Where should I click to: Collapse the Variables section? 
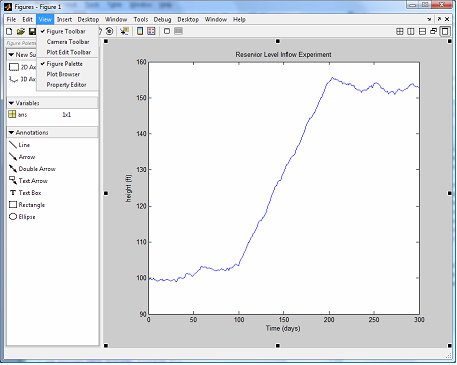pyautogui.click(x=11, y=103)
